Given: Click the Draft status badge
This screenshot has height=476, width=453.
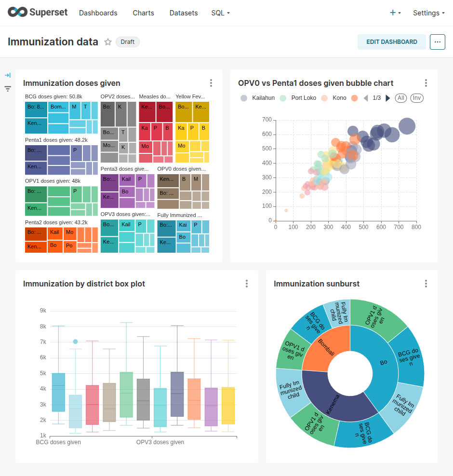Looking at the screenshot, I should [127, 42].
